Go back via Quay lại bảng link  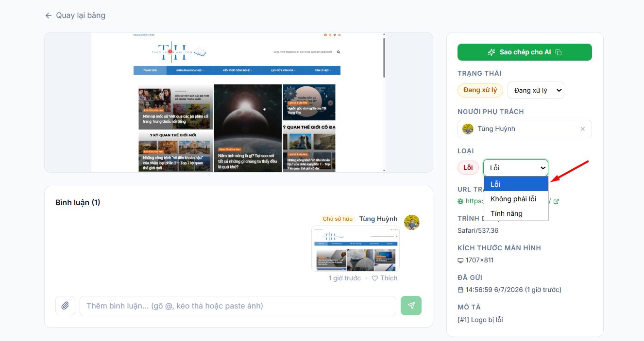(75, 15)
